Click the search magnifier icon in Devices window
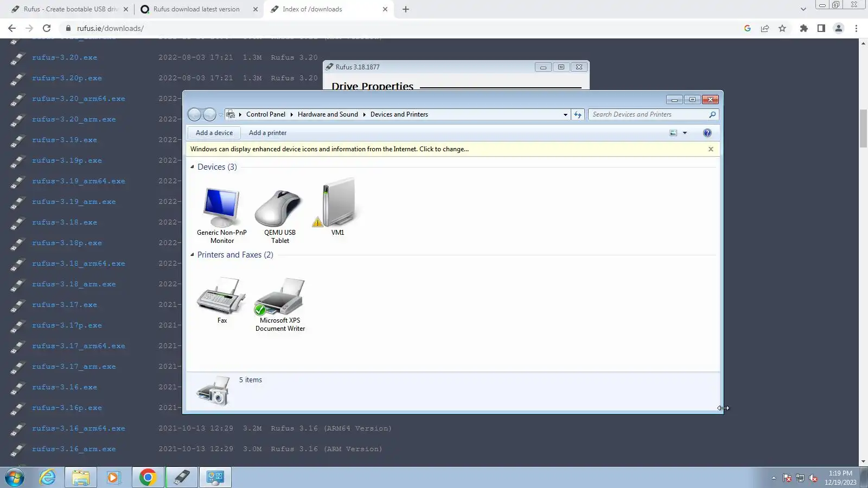This screenshot has height=488, width=868. [x=712, y=114]
